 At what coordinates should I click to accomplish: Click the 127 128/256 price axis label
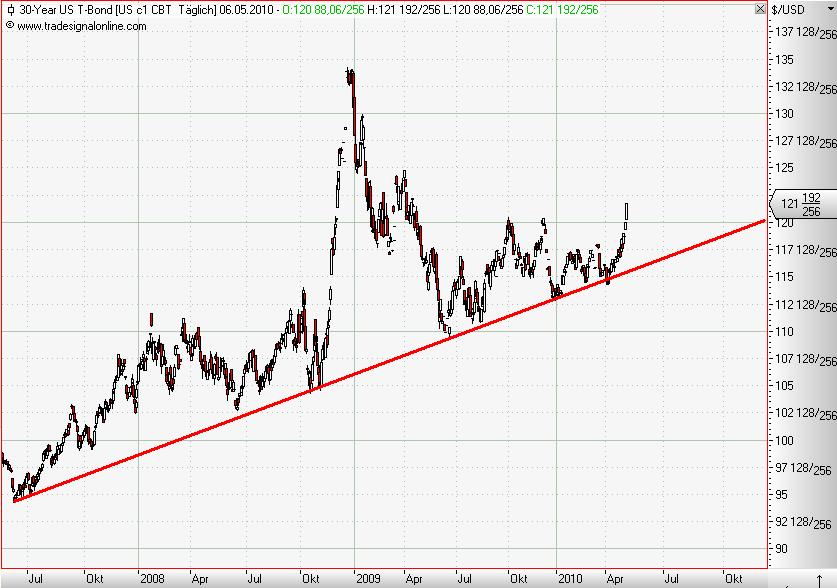click(x=806, y=141)
